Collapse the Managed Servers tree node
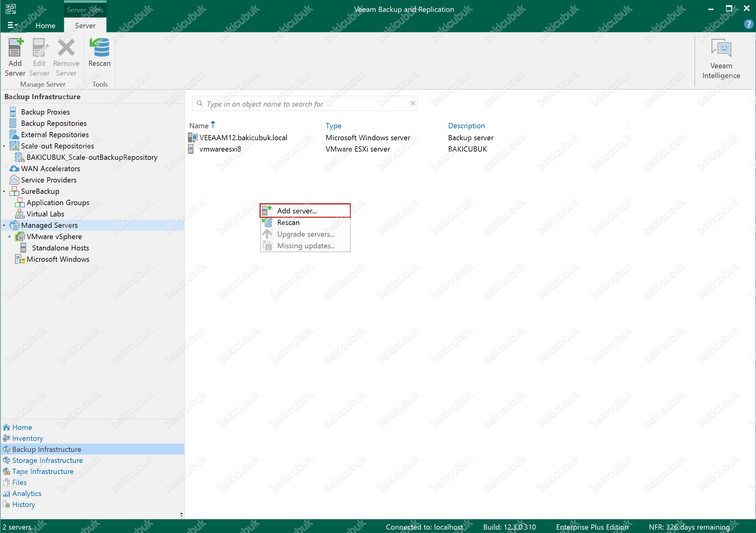 (x=4, y=225)
